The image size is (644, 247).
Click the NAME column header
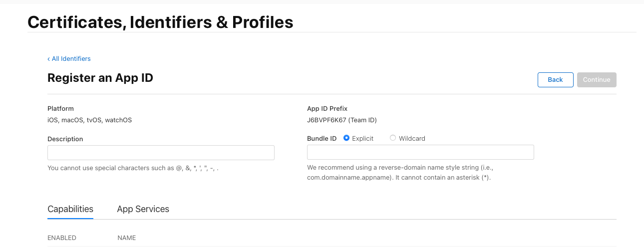click(126, 238)
